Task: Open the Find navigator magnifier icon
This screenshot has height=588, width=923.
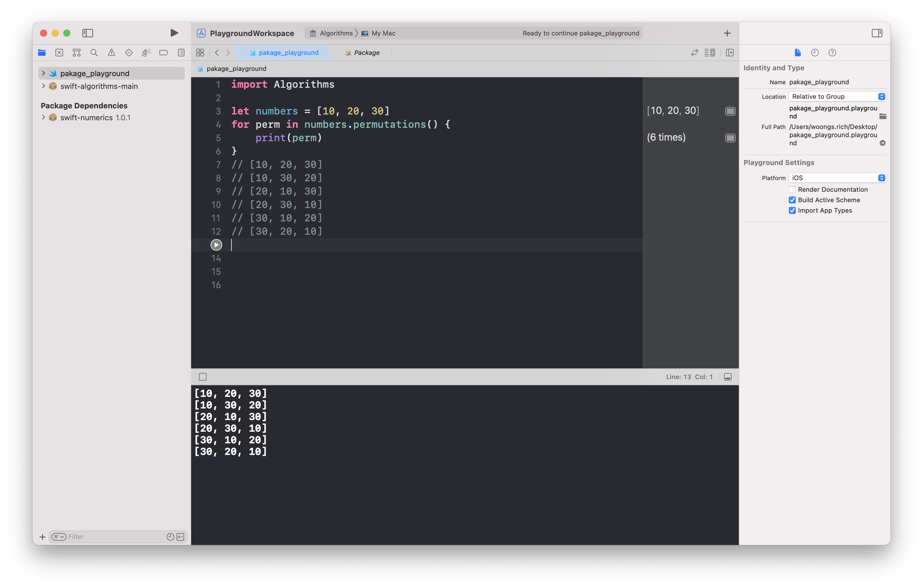Action: pos(94,53)
